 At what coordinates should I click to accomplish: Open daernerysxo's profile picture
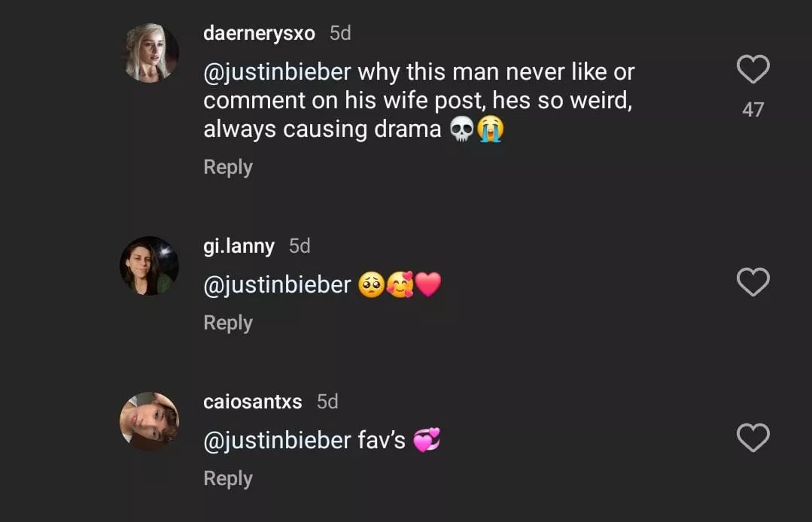[150, 53]
